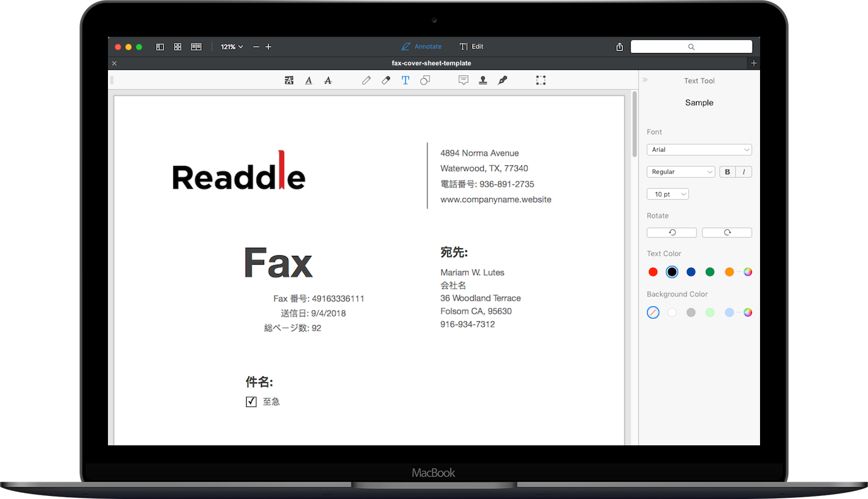Image resolution: width=868 pixels, height=499 pixels.
Task: Rotate text clockwise
Action: [x=727, y=233]
